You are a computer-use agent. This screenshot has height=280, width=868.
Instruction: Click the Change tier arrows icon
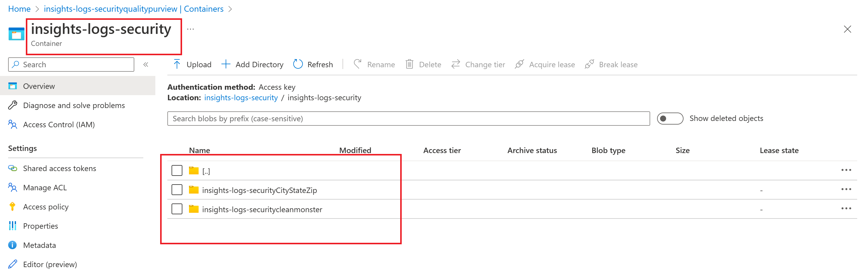coord(455,64)
